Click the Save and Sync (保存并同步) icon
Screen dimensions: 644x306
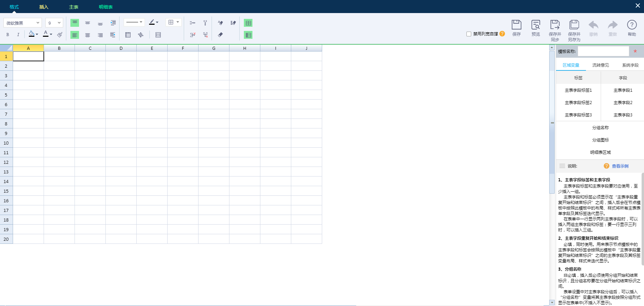(555, 25)
